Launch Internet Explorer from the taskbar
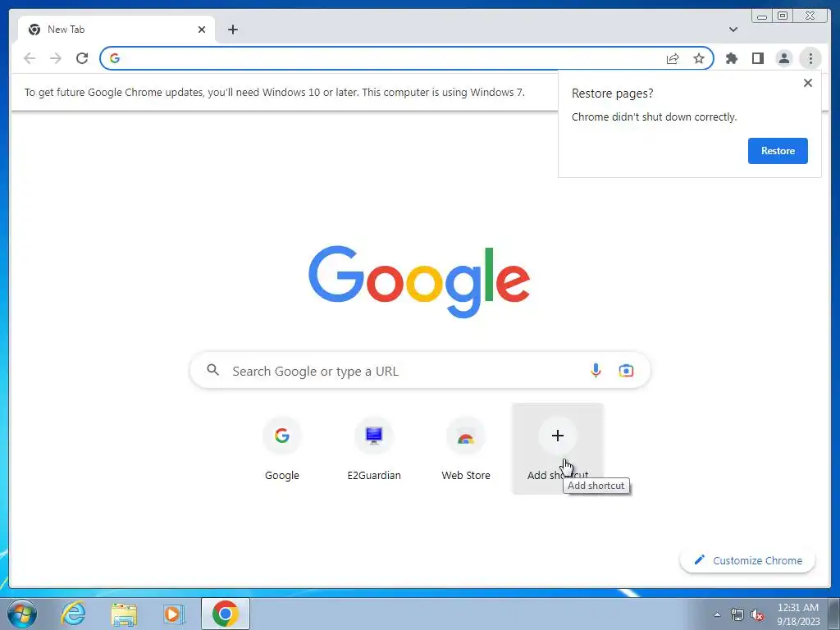The image size is (840, 630). coord(73,614)
